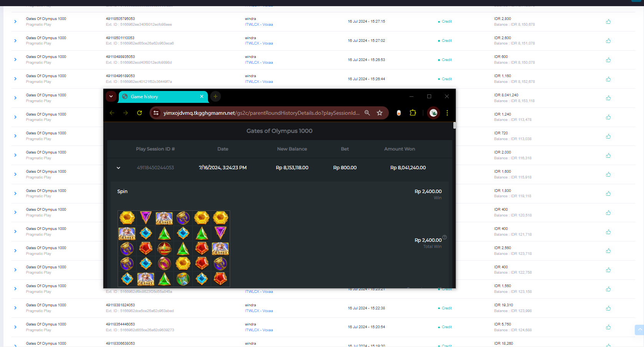Expand the row with ID 49118498935053
This screenshot has height=347, width=644.
point(15,59)
